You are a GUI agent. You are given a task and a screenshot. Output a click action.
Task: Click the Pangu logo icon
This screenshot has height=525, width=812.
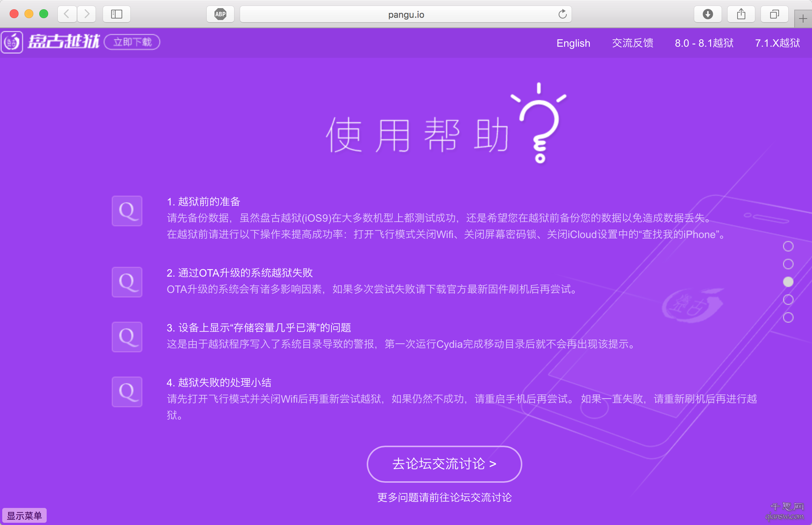(12, 42)
